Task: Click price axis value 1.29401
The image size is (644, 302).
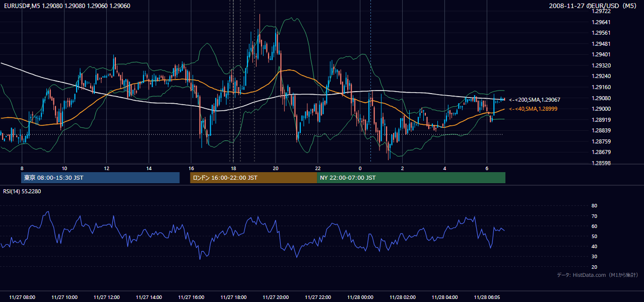Action: click(601, 55)
